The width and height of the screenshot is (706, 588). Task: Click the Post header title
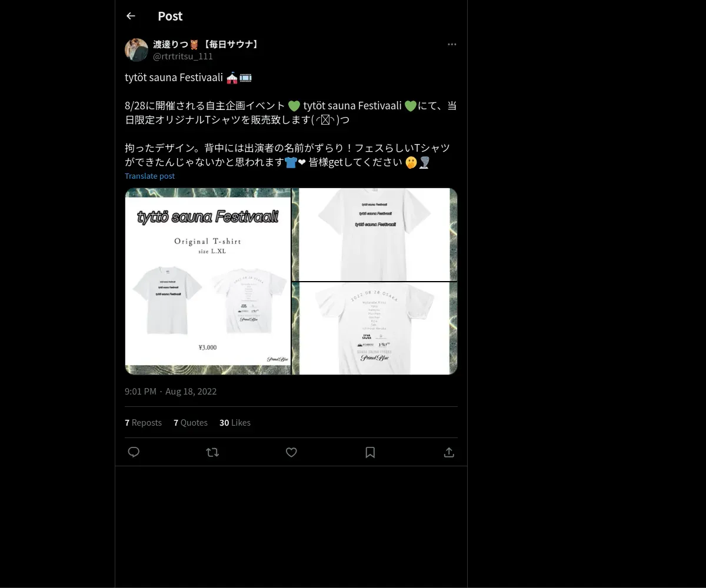[170, 16]
